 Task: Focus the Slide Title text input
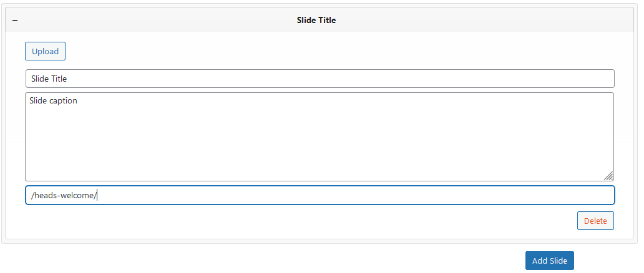pos(320,79)
